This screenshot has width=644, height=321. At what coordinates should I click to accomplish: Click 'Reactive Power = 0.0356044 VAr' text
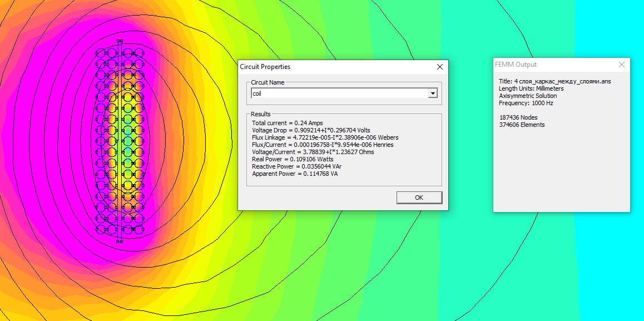click(x=296, y=166)
